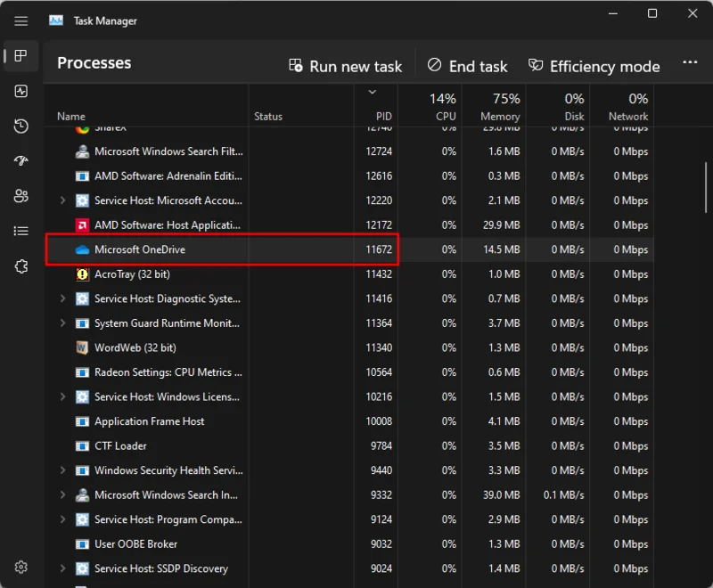
Task: Click the End task button
Action: [467, 66]
